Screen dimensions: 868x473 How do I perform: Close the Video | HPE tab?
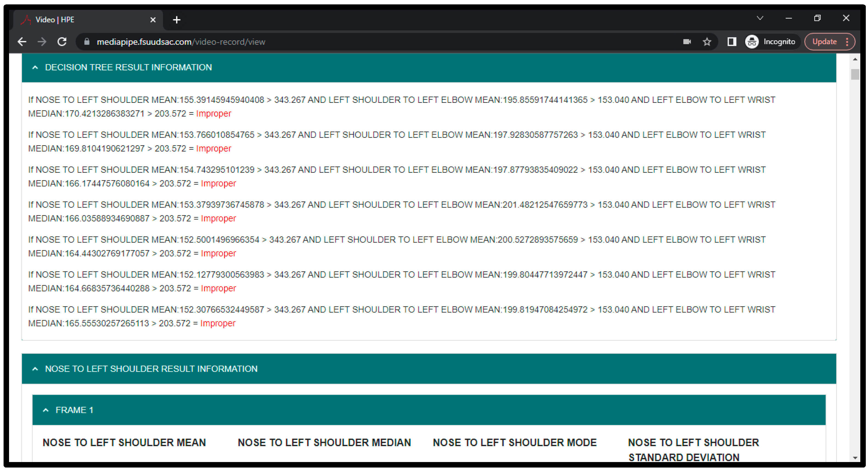[x=153, y=20]
